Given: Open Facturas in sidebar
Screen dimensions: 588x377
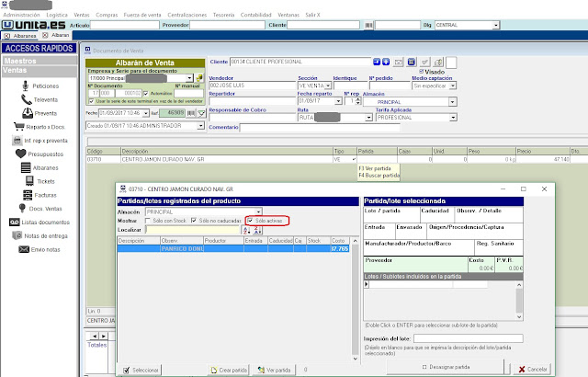Looking at the screenshot, I should 45,196.
